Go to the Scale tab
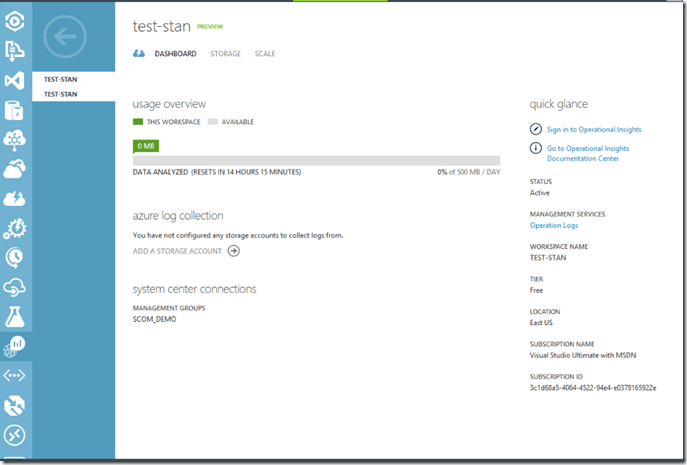687x465 pixels. tap(265, 54)
